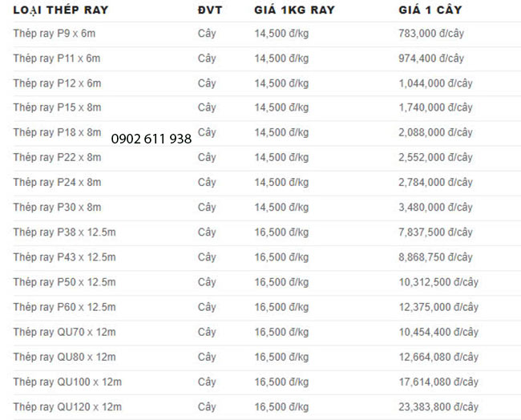Click the LOẠI THÉP RAY column header

click(x=61, y=10)
